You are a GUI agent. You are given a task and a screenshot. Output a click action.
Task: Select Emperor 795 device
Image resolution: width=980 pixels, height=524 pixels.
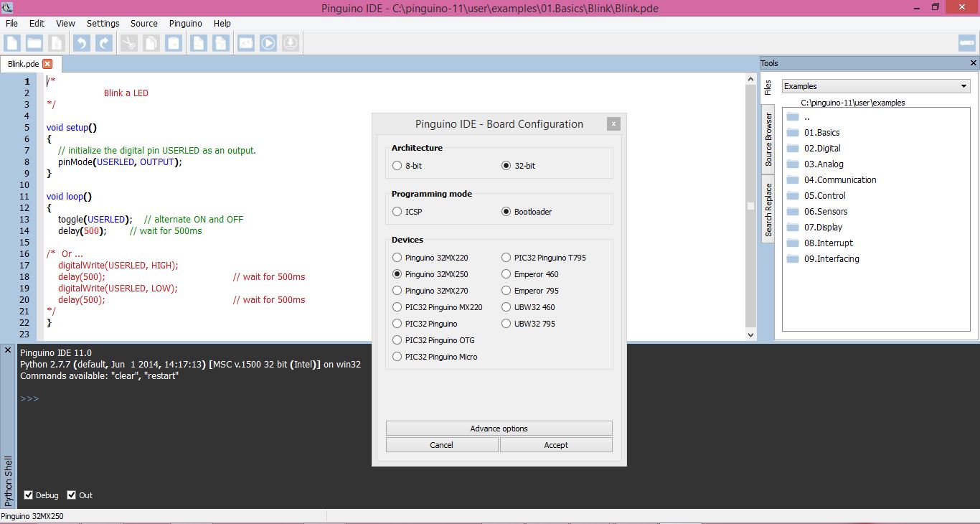[x=529, y=291]
